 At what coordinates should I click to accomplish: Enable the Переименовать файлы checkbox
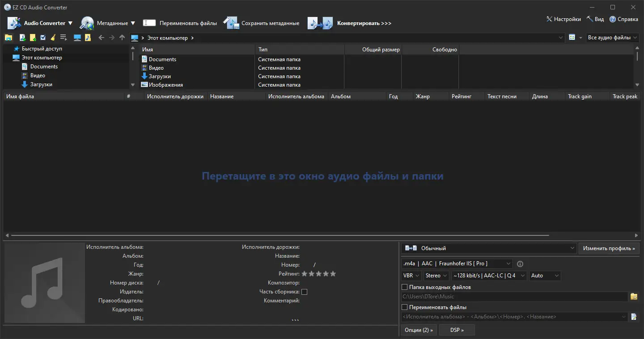tap(404, 307)
